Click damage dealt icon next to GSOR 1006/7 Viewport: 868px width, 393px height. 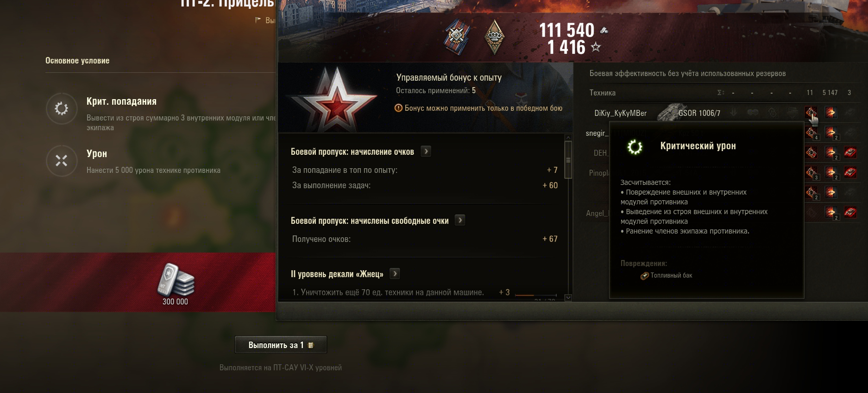coord(830,112)
